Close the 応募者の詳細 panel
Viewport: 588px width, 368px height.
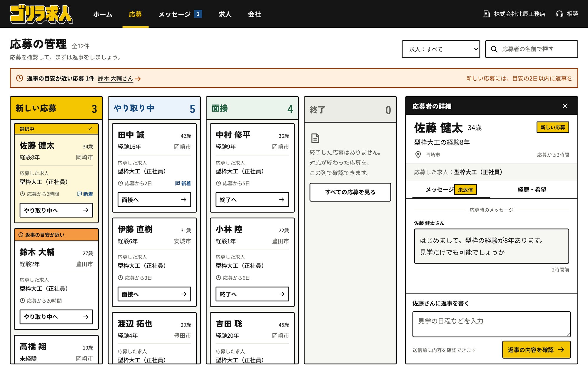[x=565, y=106]
